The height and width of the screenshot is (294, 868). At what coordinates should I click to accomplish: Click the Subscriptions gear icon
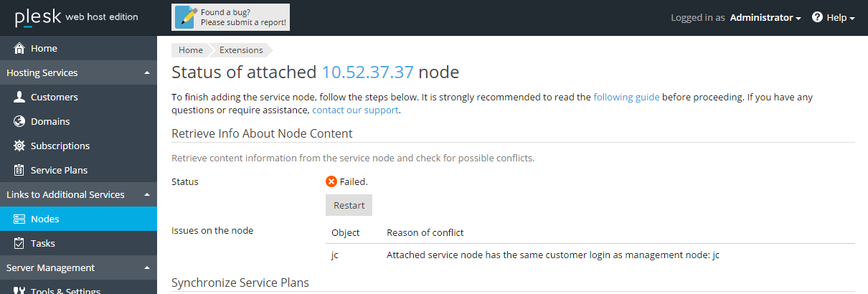[x=19, y=146]
